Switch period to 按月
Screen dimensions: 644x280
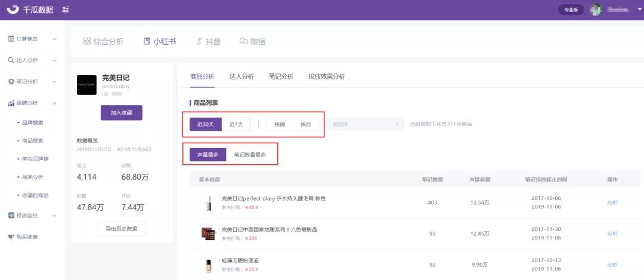pyautogui.click(x=305, y=124)
